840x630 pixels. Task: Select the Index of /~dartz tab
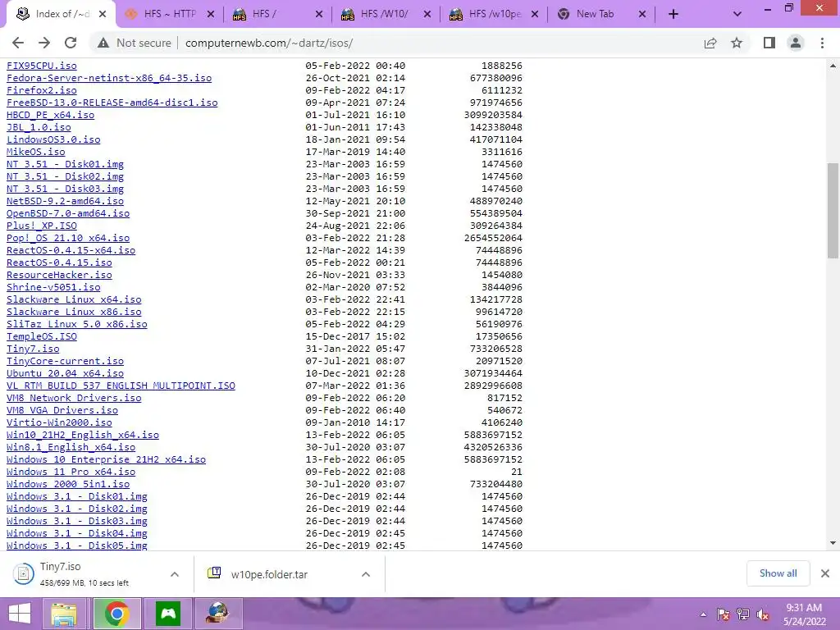[60, 15]
